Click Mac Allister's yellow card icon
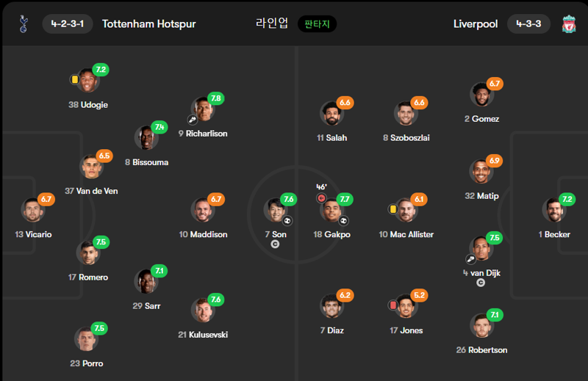 392,209
